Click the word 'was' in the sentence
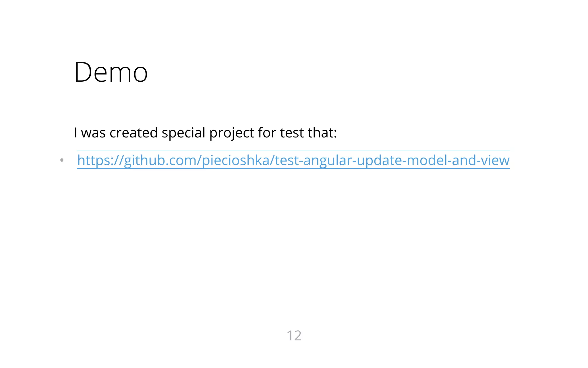Screen dimensions: 588x368 93,133
